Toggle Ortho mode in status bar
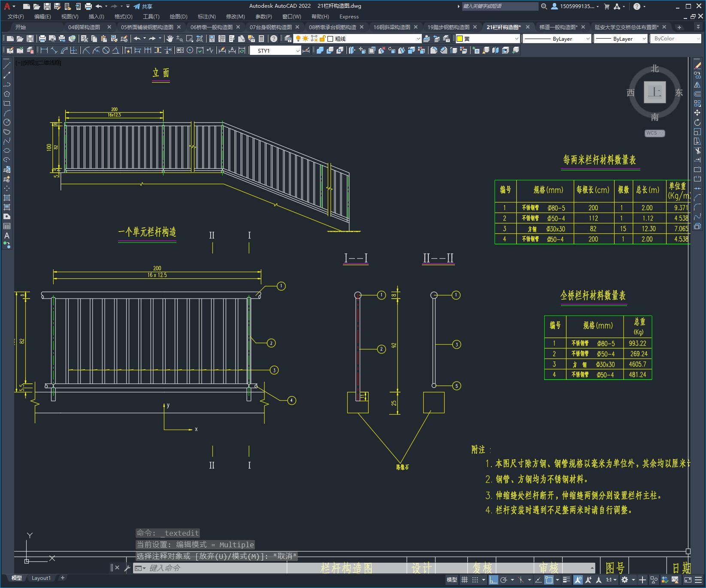 click(x=494, y=580)
